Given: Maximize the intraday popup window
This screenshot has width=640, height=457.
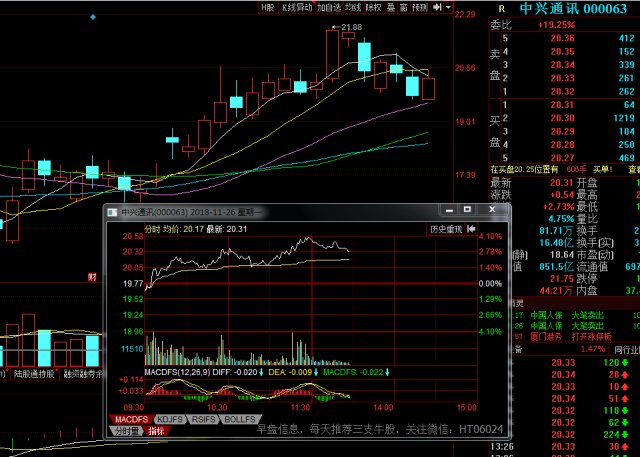Looking at the screenshot, I should [x=467, y=210].
